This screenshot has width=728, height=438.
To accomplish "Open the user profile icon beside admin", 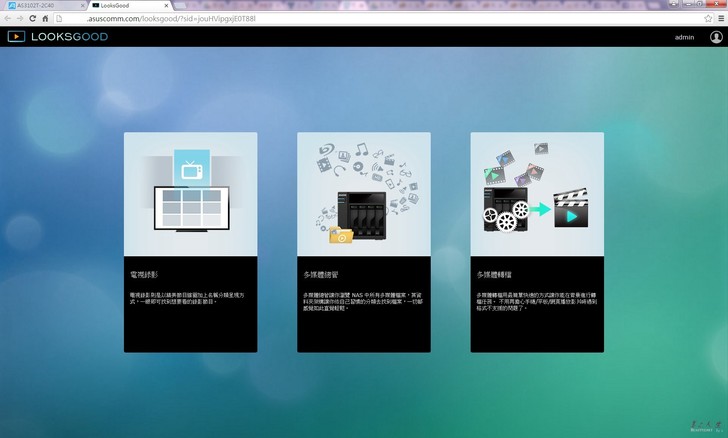I will point(715,37).
